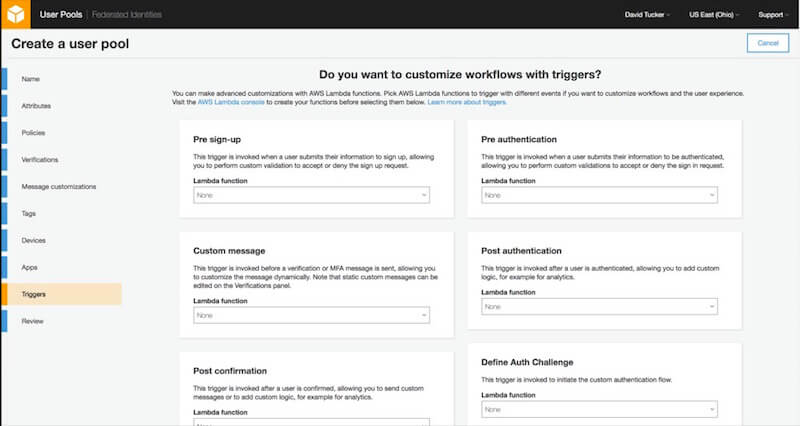Click the AWS cube logo icon
Image resolution: width=800 pixels, height=426 pixels.
click(x=17, y=15)
